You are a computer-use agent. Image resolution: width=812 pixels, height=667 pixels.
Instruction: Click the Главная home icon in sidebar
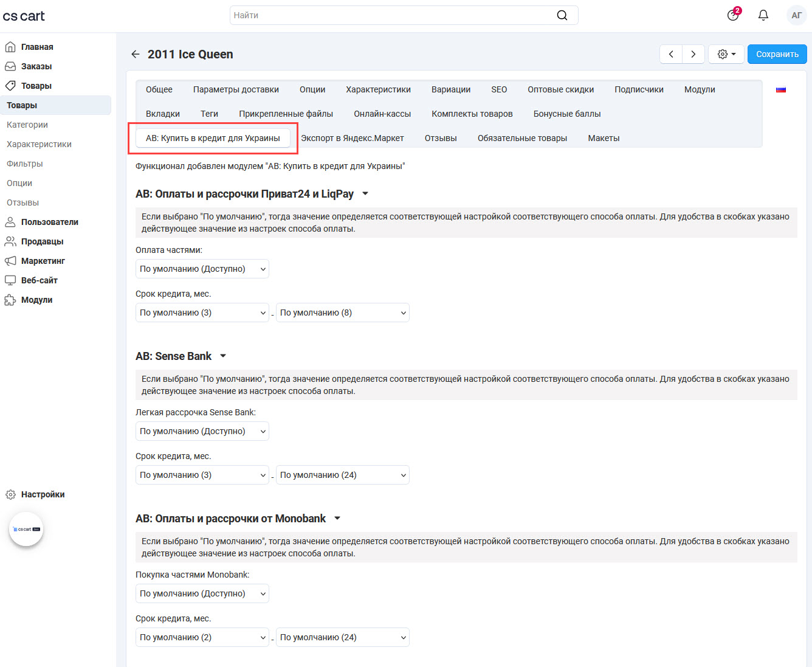(x=10, y=47)
